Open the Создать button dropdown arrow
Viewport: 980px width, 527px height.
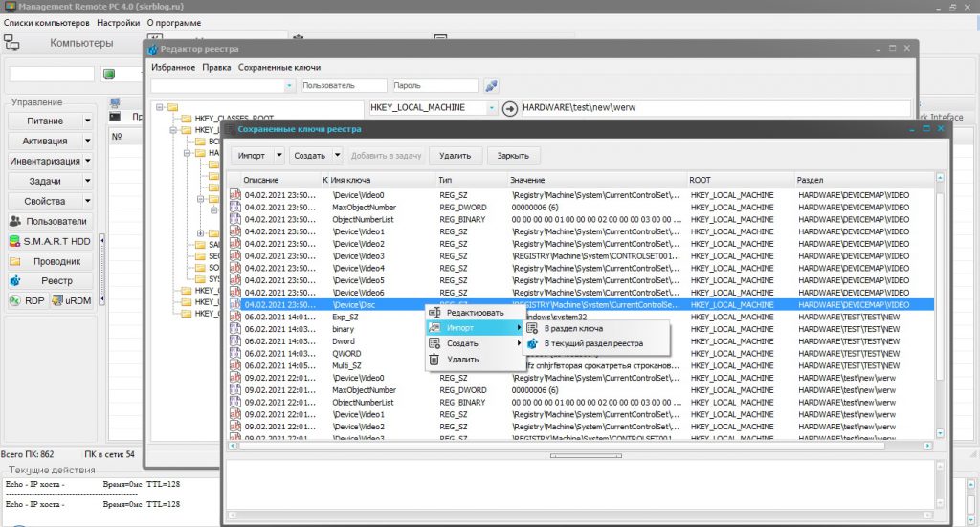pos(338,156)
